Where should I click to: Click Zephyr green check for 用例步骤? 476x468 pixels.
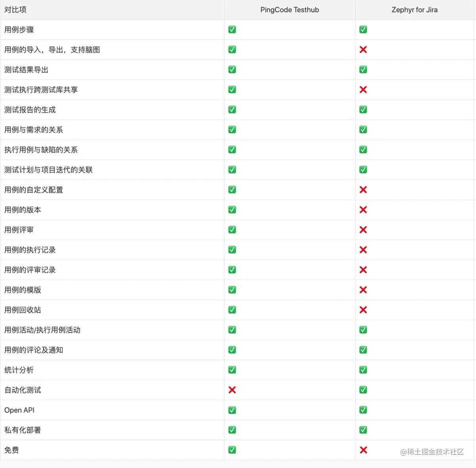pyautogui.click(x=363, y=30)
